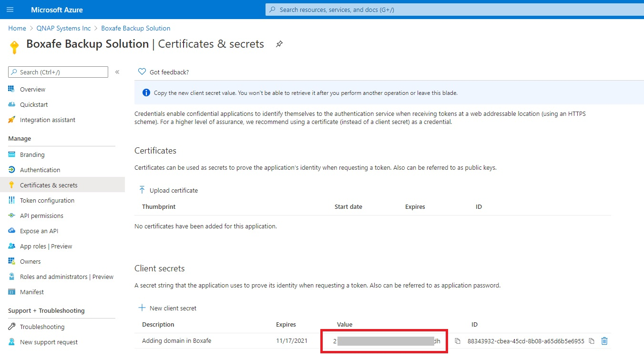
Task: Open QNAP Systems Inc breadcrumb
Action: pyautogui.click(x=63, y=28)
